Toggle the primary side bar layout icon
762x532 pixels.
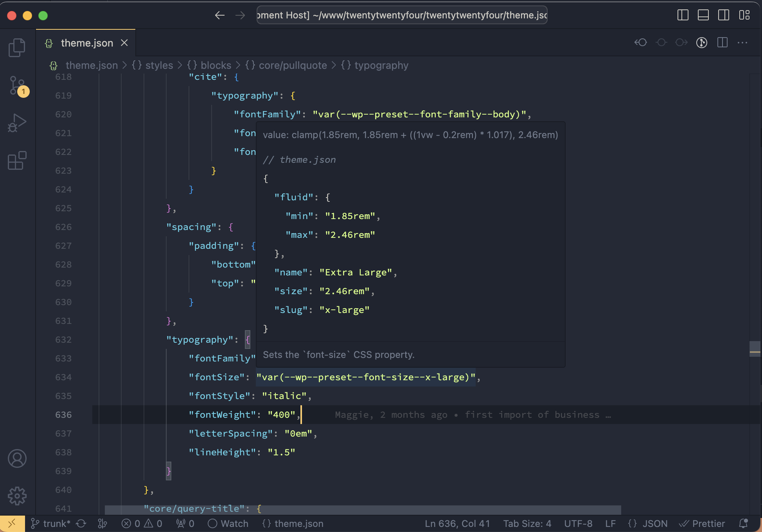point(683,15)
